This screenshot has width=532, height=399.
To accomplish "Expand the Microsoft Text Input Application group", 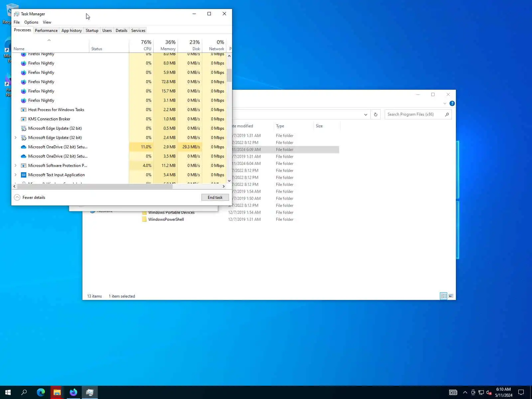I will coord(15,175).
